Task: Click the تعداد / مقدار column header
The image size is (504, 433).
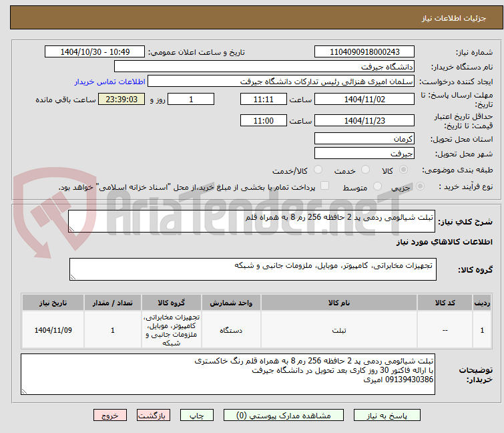Action: pyautogui.click(x=113, y=303)
